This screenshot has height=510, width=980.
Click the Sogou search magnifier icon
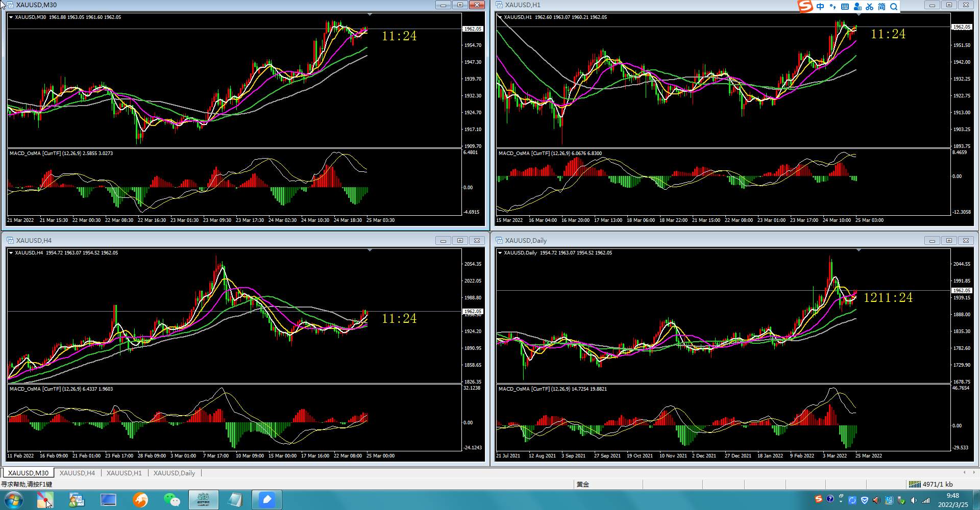pyautogui.click(x=894, y=7)
